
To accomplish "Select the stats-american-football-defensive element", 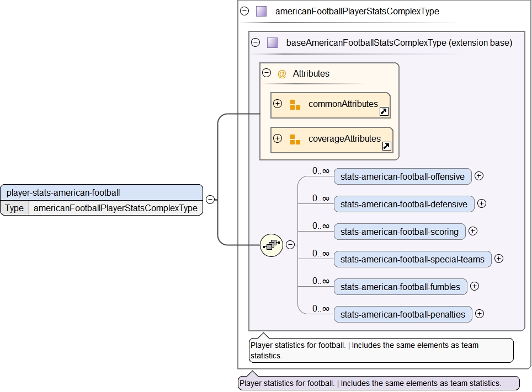I will click(x=403, y=204).
